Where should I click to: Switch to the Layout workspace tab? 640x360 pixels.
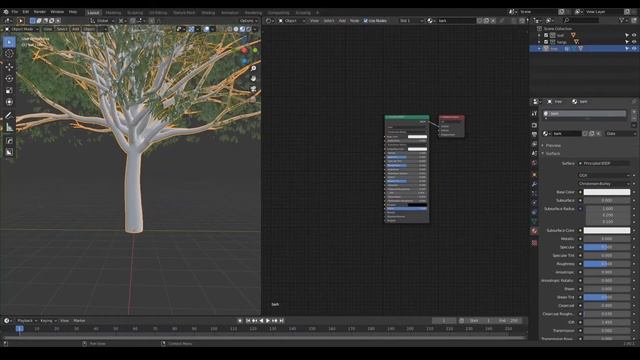[93, 13]
